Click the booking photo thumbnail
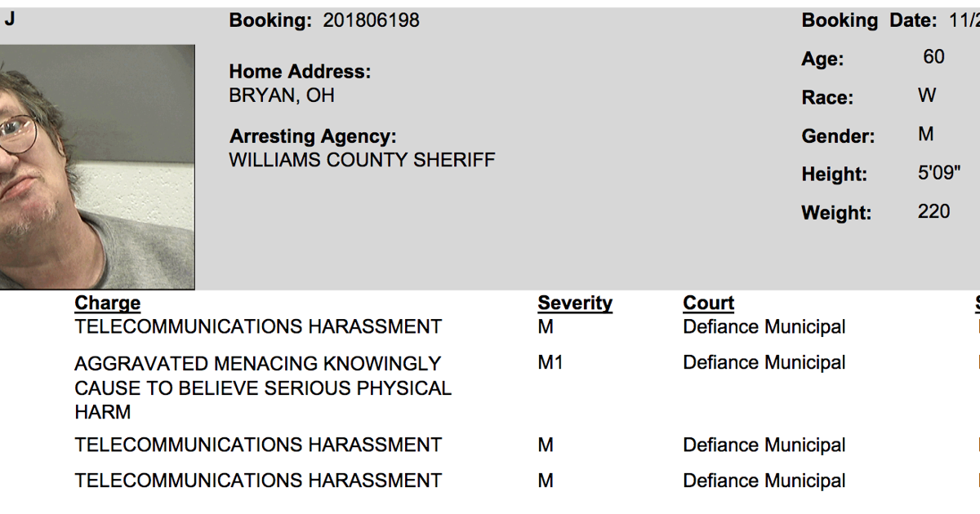The image size is (980, 514). 96,167
